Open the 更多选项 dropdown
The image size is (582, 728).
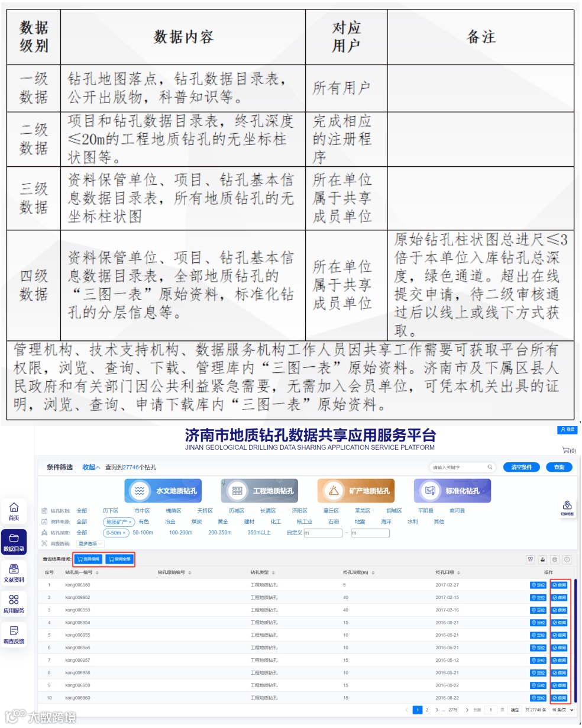click(x=90, y=543)
